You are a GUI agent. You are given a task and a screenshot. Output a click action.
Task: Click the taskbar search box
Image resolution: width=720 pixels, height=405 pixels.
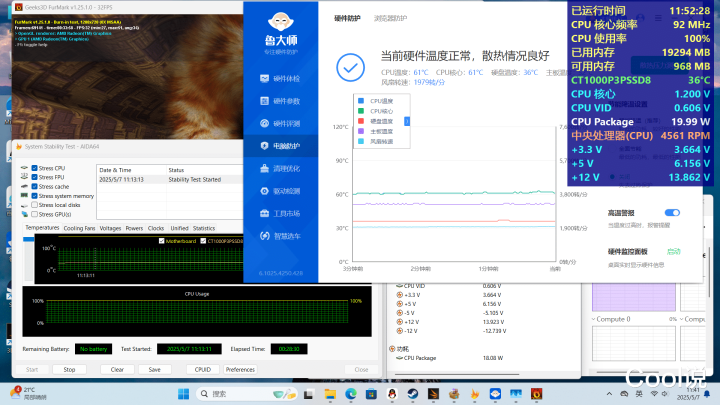[x=247, y=394]
